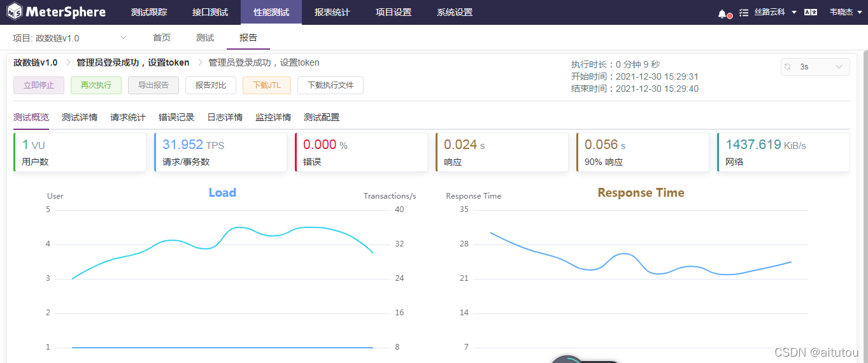This screenshot has height=363, width=868.
Task: Open the 测试跟踪 menu
Action: (149, 12)
